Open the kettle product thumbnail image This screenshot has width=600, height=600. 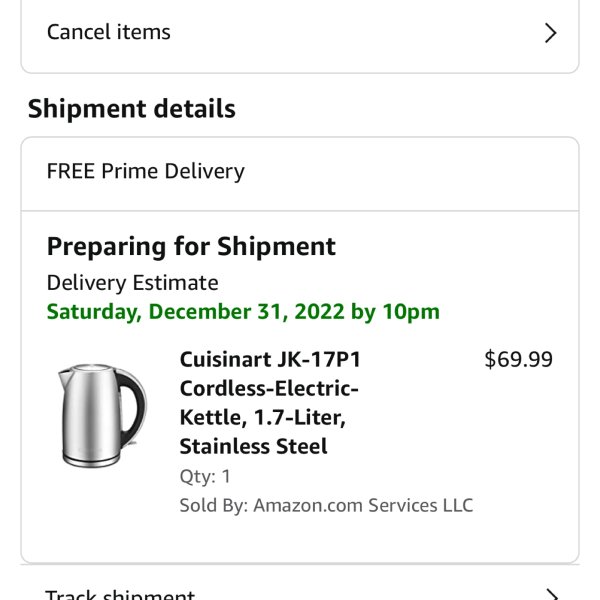coord(102,416)
